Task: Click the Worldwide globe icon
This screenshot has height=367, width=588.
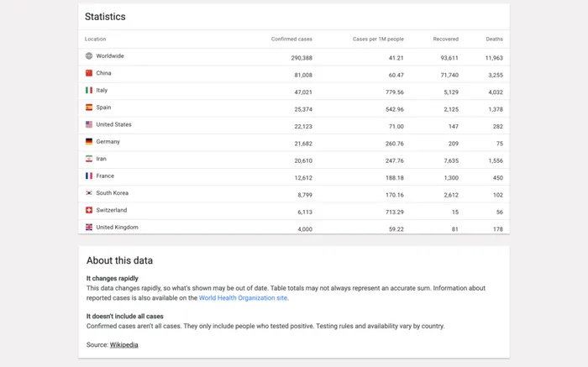Action: [x=89, y=56]
